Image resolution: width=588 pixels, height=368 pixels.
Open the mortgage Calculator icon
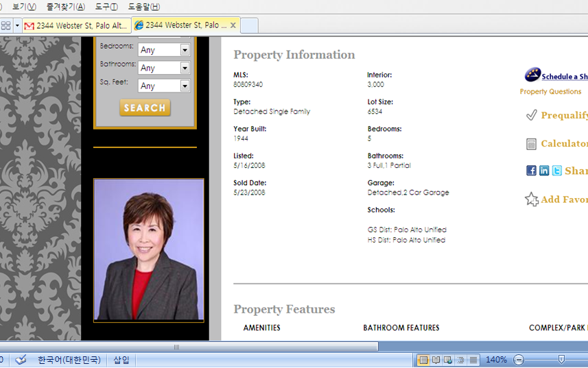coord(531,144)
